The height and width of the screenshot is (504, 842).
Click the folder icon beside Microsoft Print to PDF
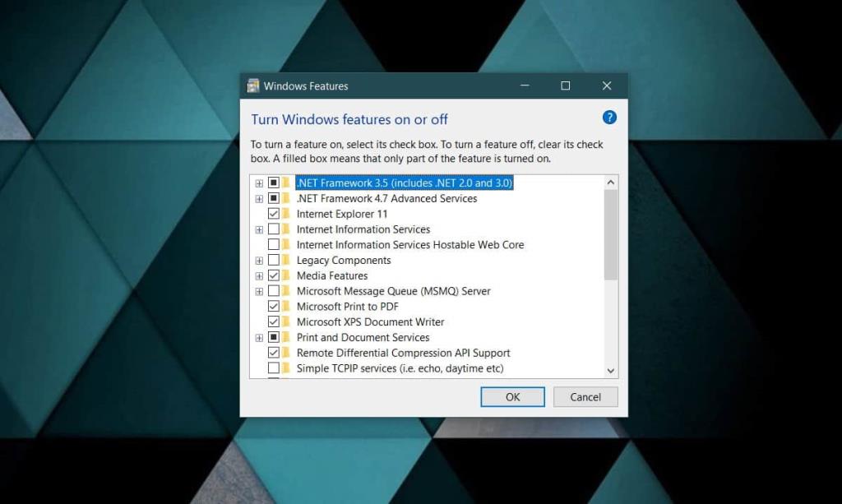tap(287, 306)
